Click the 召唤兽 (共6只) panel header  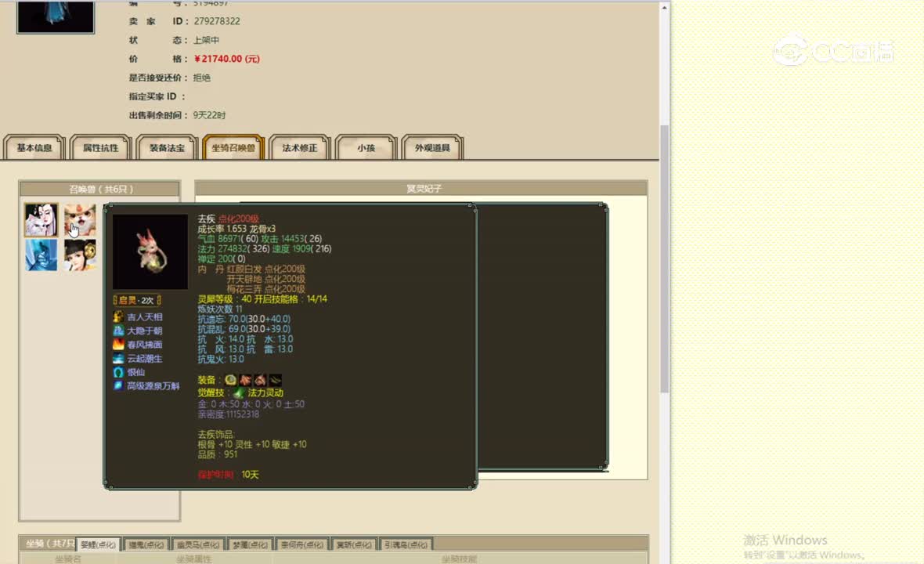point(99,190)
